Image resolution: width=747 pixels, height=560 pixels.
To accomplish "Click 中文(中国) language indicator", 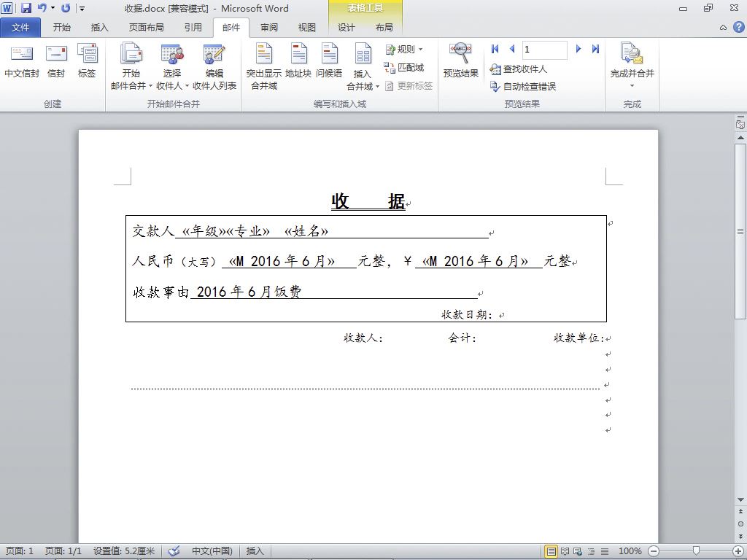I will pyautogui.click(x=212, y=551).
